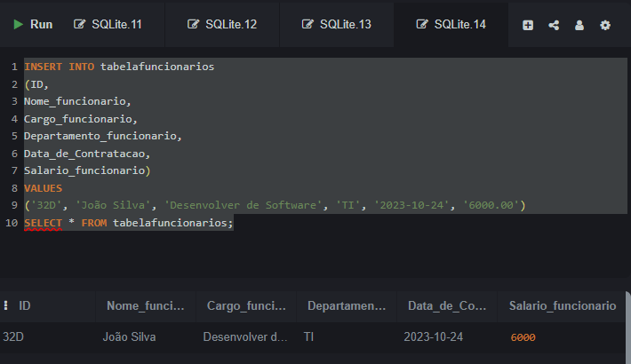Click the Data_de_Contratacao column header

pyautogui.click(x=446, y=305)
